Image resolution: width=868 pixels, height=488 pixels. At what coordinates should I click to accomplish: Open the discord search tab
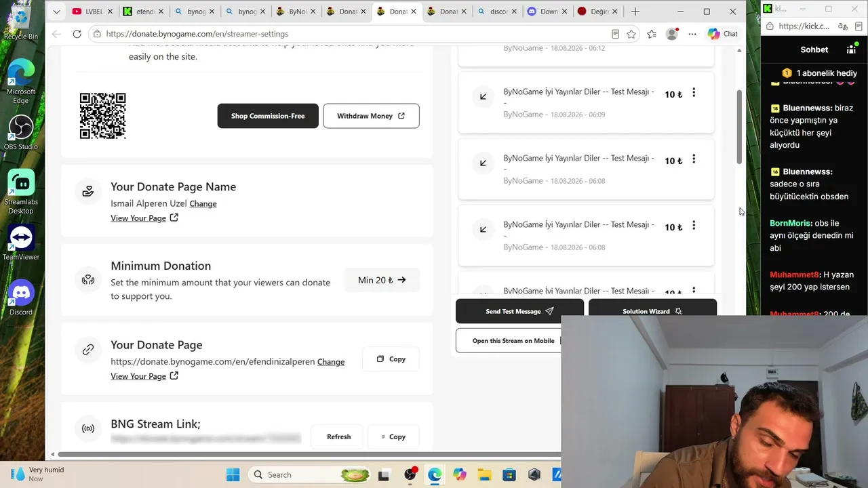point(498,12)
